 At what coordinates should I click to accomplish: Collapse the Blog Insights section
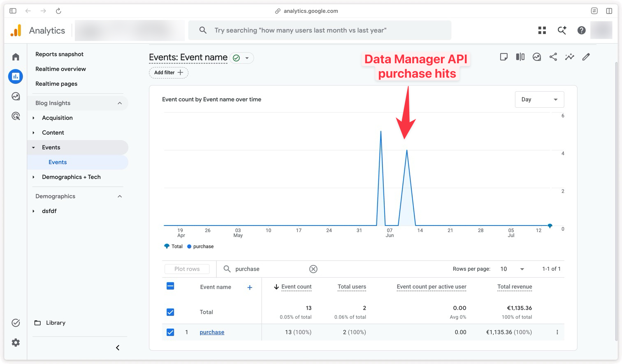[120, 103]
